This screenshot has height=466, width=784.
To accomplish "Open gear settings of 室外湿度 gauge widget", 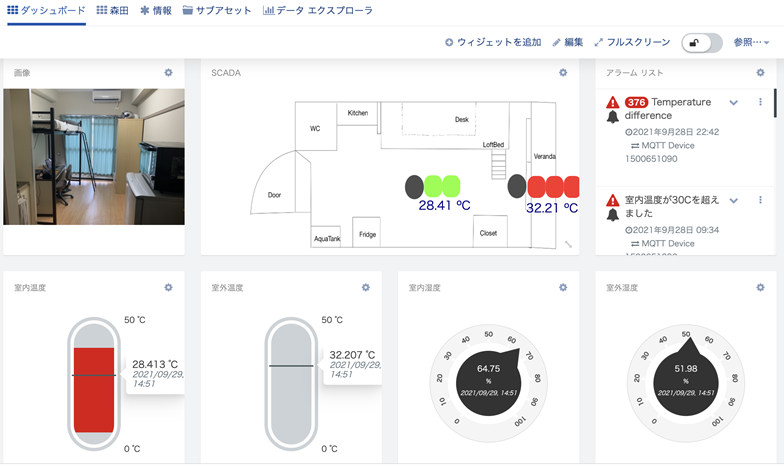I will click(760, 288).
